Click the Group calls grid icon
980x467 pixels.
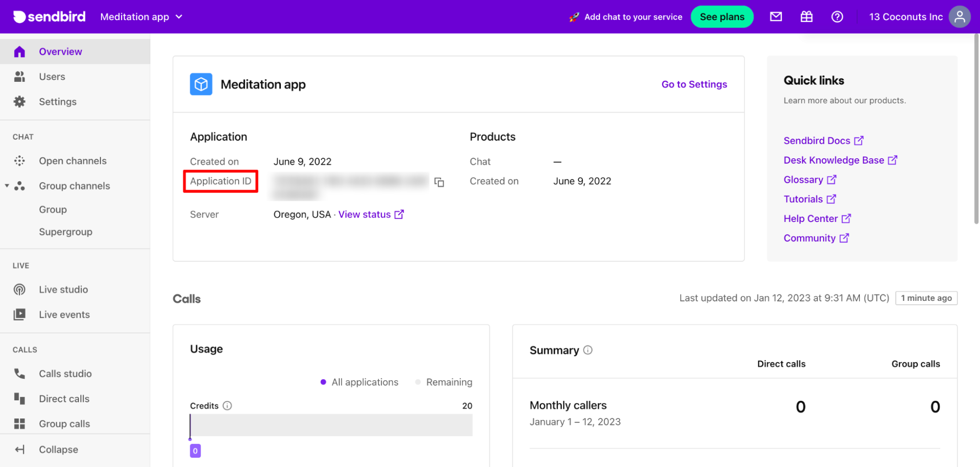coord(20,423)
